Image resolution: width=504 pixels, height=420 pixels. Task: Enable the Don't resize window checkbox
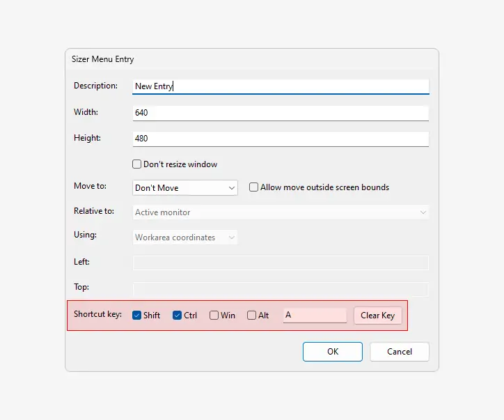point(137,164)
